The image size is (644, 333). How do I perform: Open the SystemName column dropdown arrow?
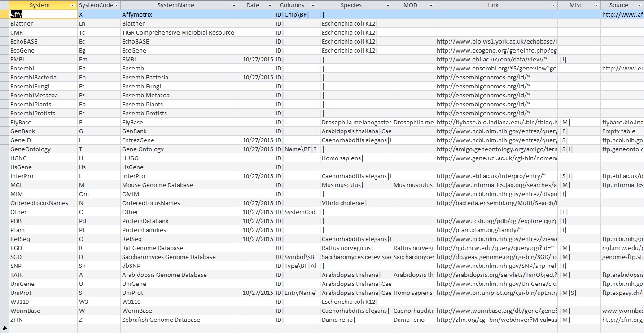[x=234, y=5]
